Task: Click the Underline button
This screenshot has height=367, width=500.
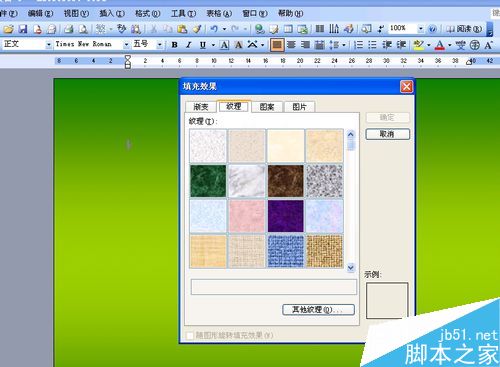Action: [203, 45]
